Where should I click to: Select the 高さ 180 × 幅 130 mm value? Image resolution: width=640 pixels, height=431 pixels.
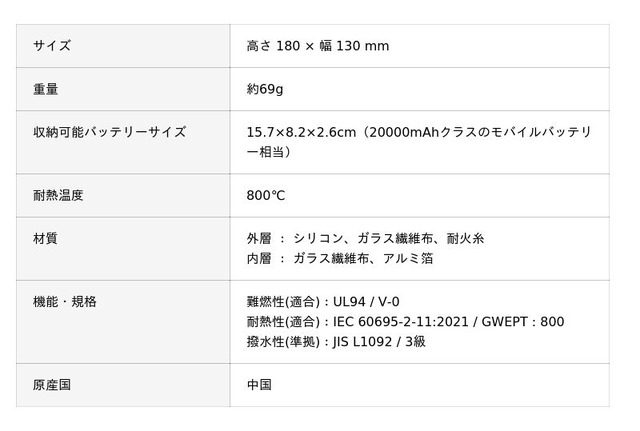(317, 46)
